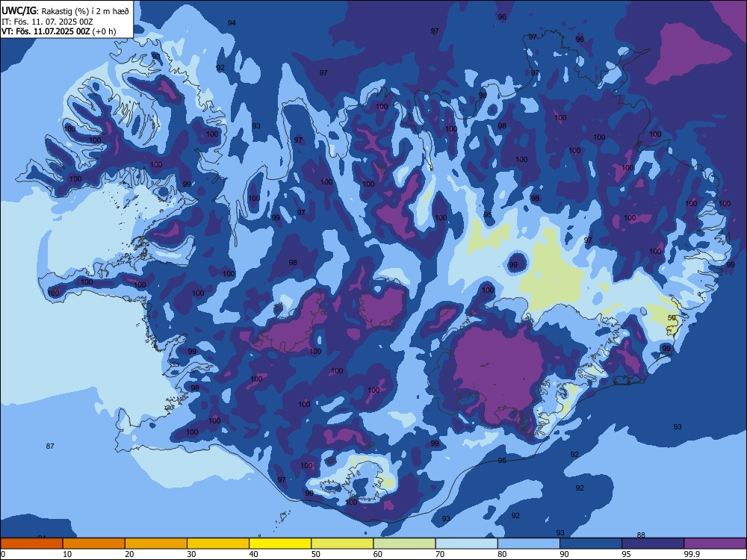Viewport: 747px width, 560px height.
Task: Click the '87' humidity value over the ocean
Action: (x=50, y=447)
